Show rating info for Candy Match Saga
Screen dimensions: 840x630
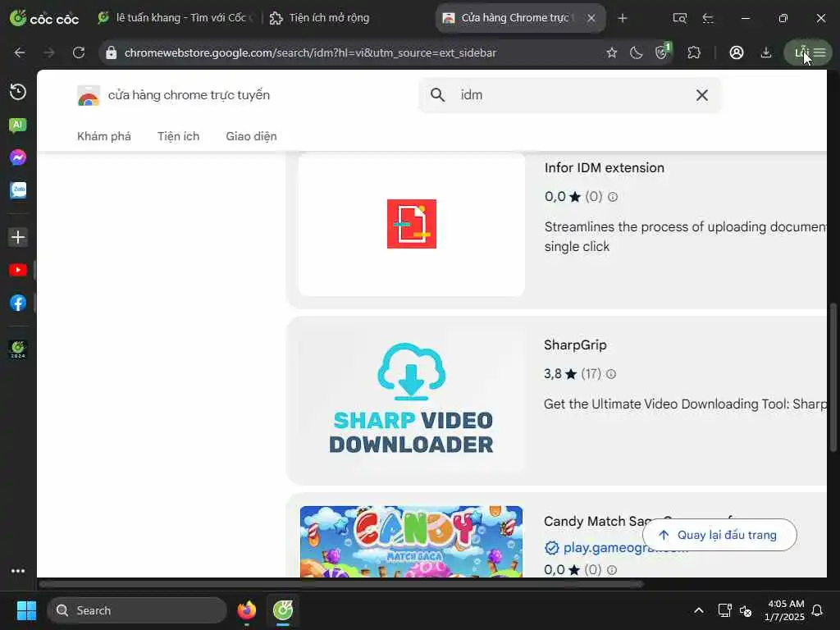tap(612, 570)
